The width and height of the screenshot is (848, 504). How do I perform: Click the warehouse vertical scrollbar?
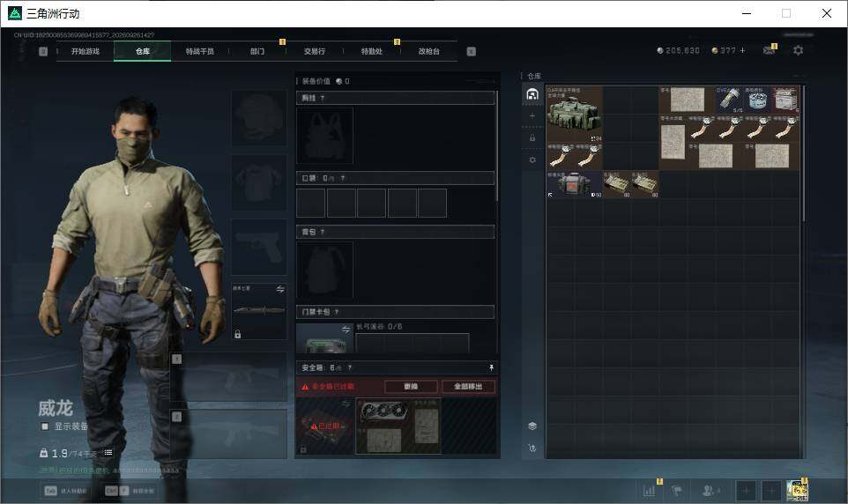point(804,153)
